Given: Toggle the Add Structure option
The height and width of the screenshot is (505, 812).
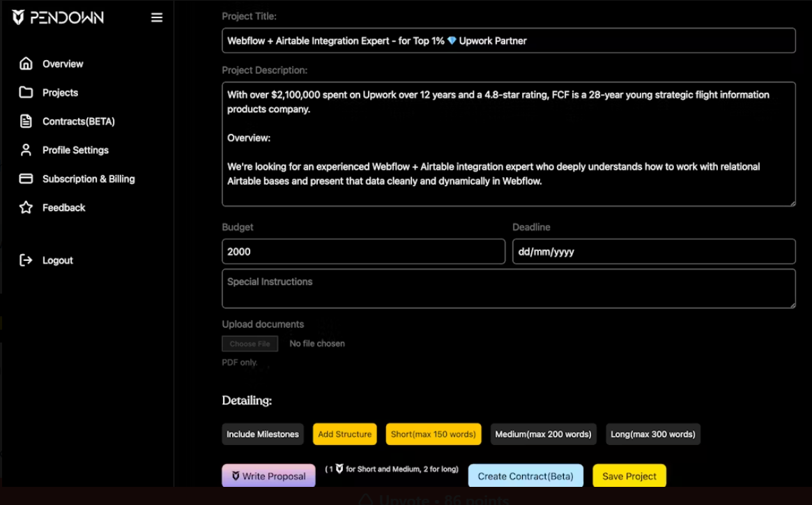Looking at the screenshot, I should point(345,435).
